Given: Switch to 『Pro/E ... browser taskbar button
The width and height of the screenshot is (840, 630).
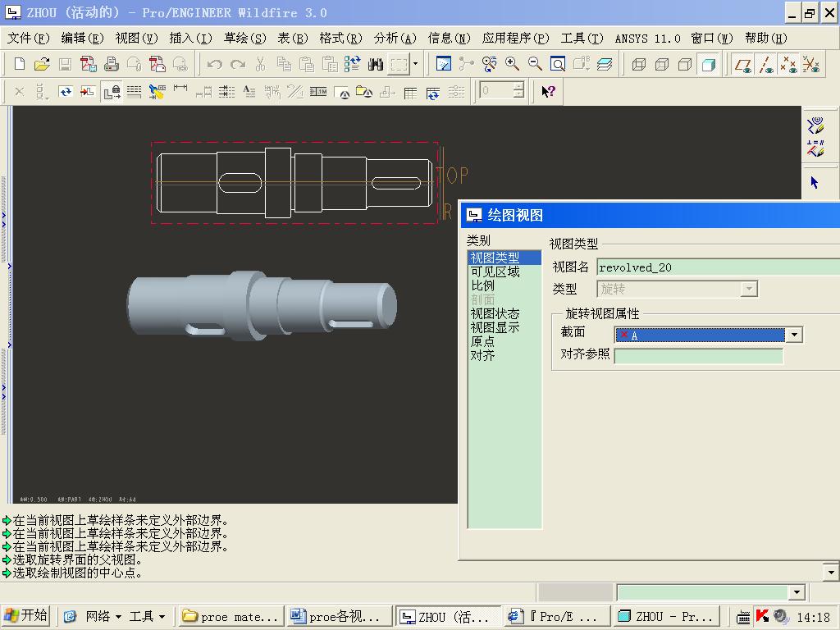Looking at the screenshot, I should [x=557, y=617].
